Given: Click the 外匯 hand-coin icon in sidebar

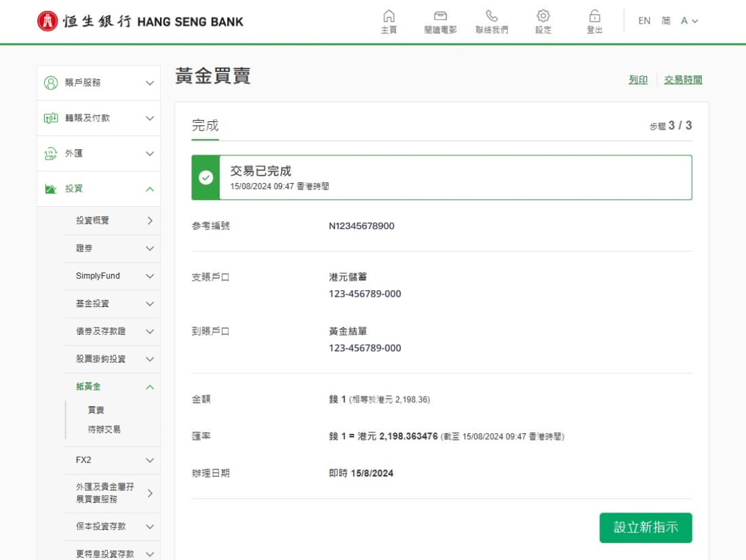Looking at the screenshot, I should pyautogui.click(x=51, y=154).
